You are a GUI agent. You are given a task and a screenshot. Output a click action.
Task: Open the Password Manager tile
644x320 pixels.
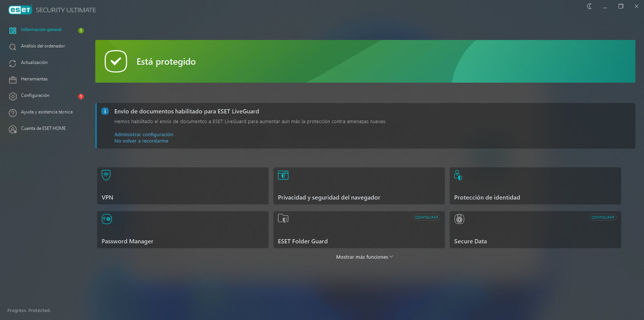pyautogui.click(x=183, y=230)
